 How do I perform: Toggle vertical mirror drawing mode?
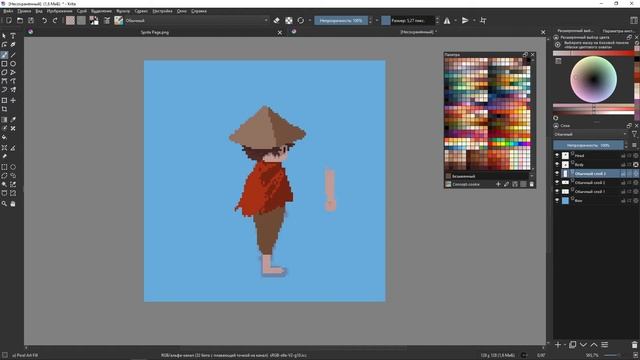coord(465,20)
